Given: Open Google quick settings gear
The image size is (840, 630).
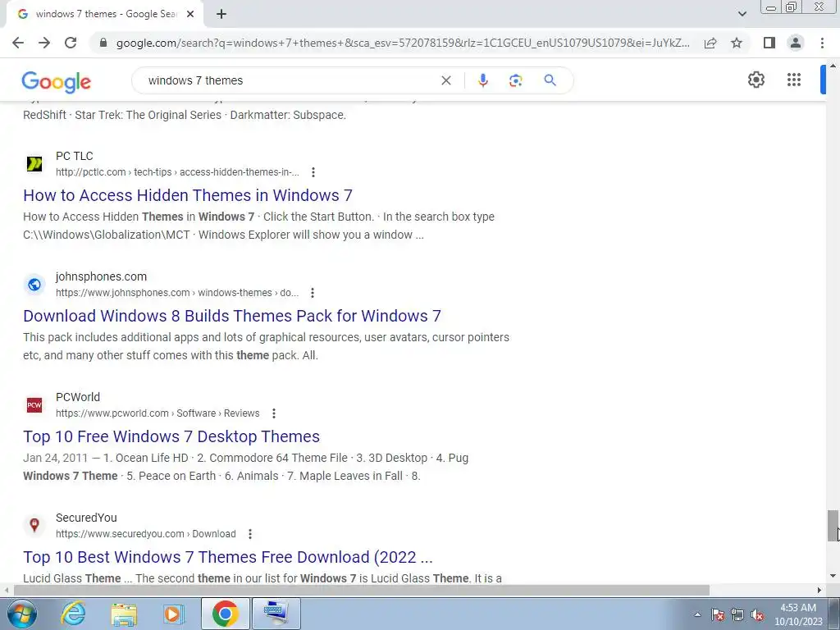Looking at the screenshot, I should click(x=756, y=80).
